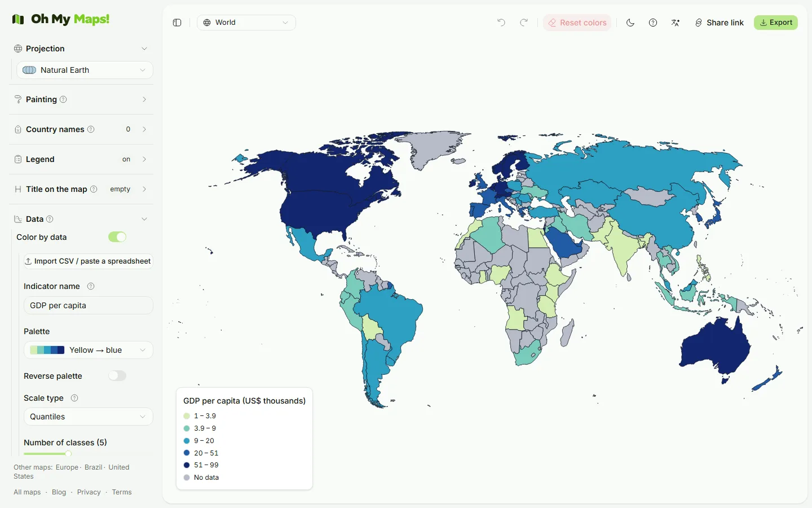
Task: Toggle the sidebar panel icon
Action: (177, 23)
